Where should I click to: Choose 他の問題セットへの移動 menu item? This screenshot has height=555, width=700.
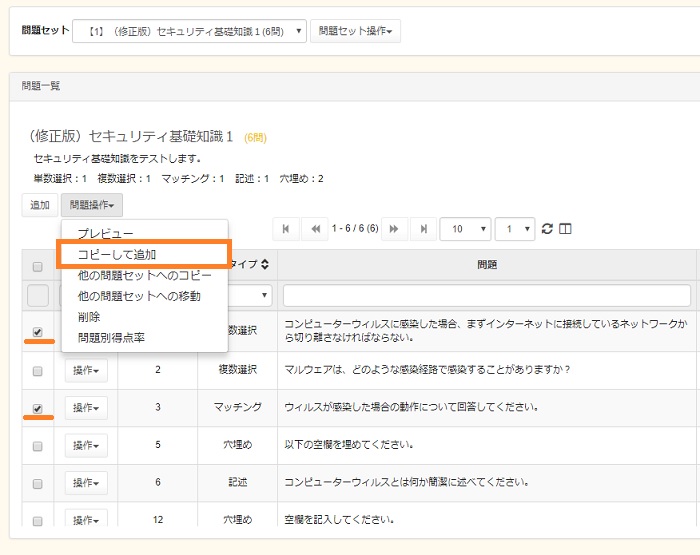(x=139, y=296)
